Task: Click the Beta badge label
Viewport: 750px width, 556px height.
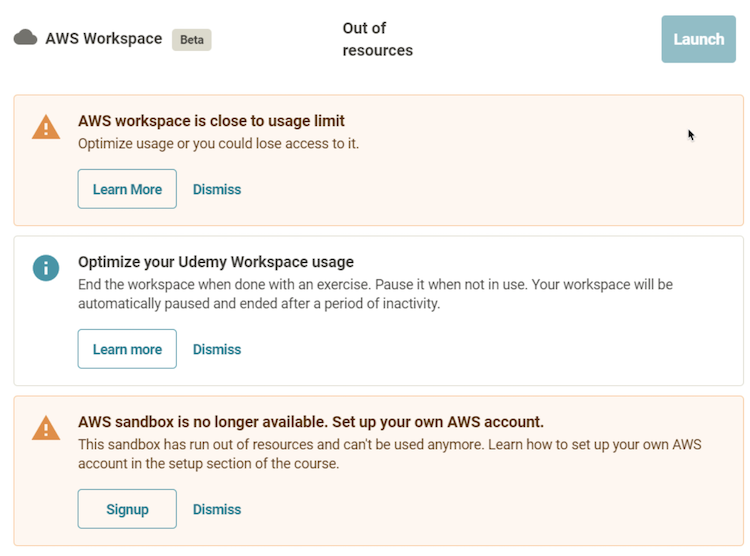Action: pyautogui.click(x=191, y=40)
